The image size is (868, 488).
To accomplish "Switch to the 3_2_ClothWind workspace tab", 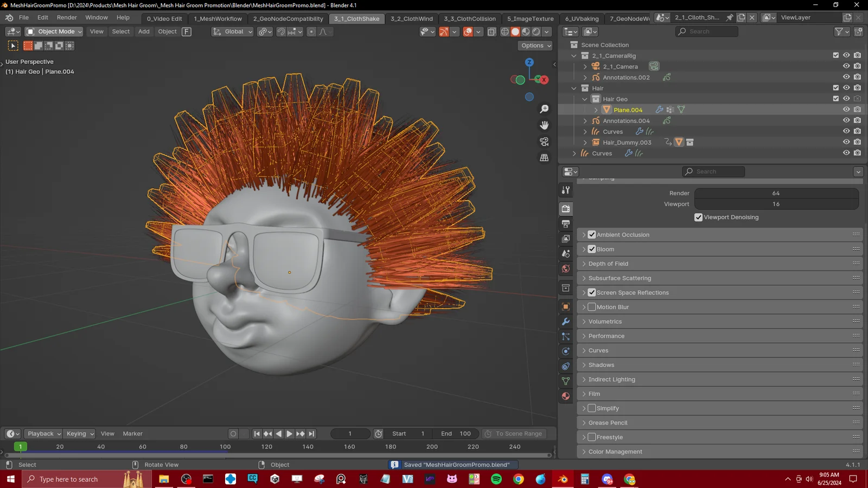I will coord(411,18).
